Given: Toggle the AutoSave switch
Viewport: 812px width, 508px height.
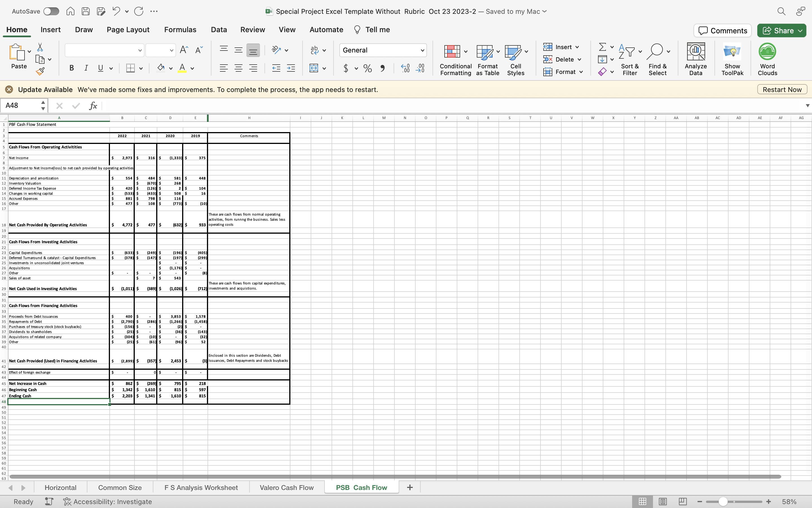Looking at the screenshot, I should 51,11.
